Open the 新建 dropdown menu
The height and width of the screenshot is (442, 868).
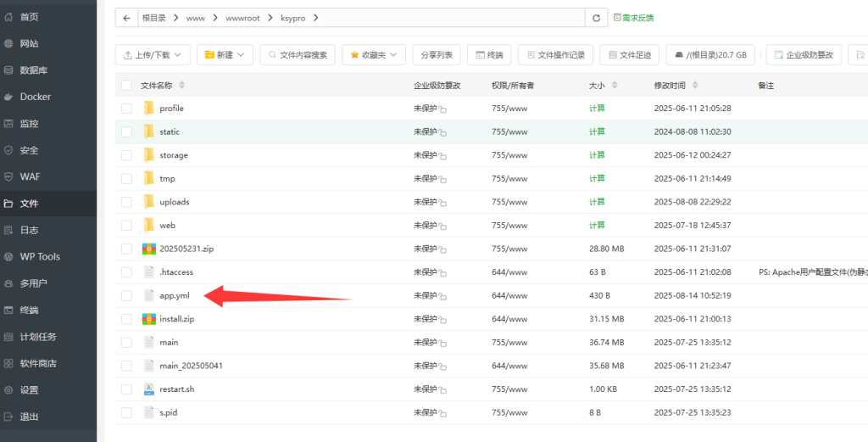coord(225,55)
